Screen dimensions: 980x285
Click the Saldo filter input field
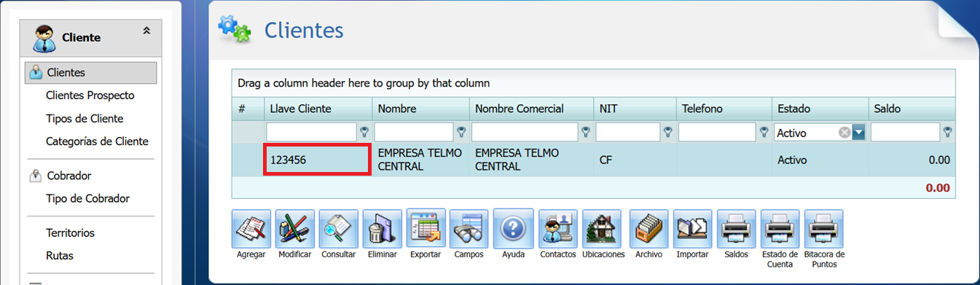[905, 133]
